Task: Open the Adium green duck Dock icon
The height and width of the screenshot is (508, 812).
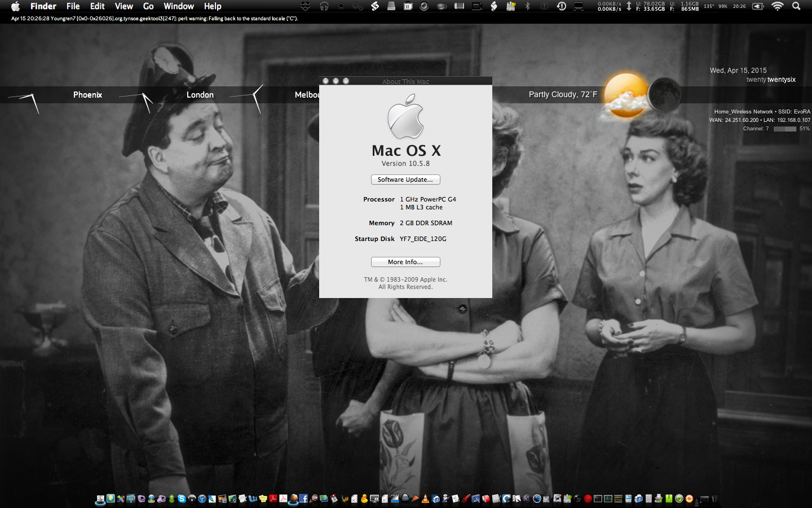Action: coord(171,498)
